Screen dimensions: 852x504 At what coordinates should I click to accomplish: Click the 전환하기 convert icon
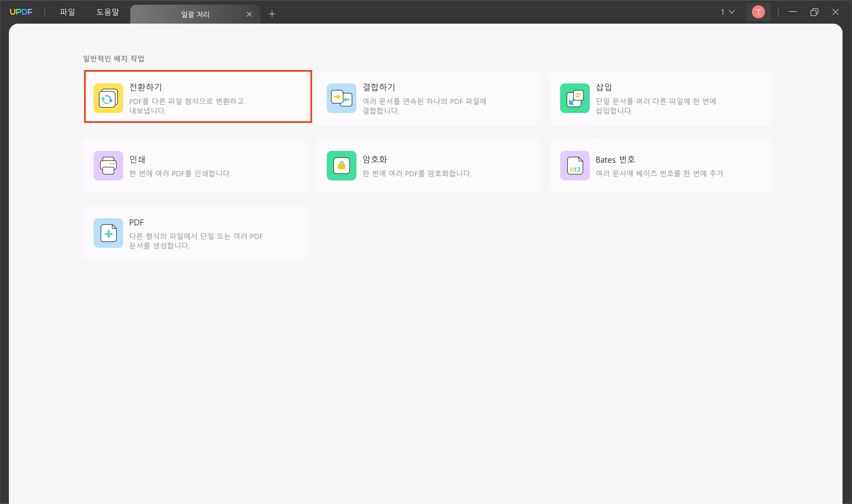(x=108, y=98)
